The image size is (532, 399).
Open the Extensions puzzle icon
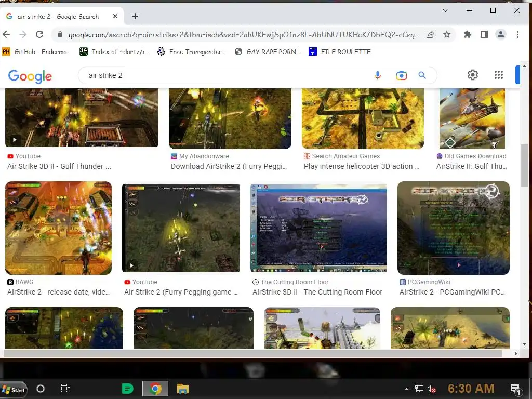pos(468,34)
